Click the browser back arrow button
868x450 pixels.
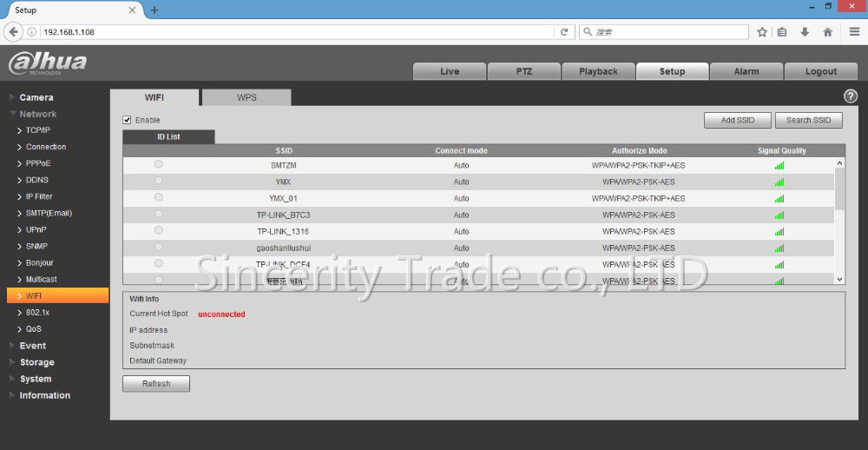pos(13,32)
